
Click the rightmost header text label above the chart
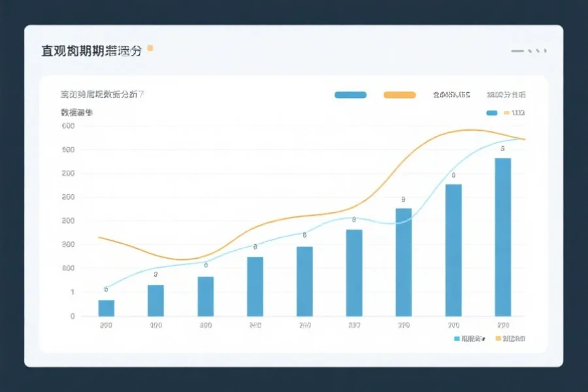(506, 95)
